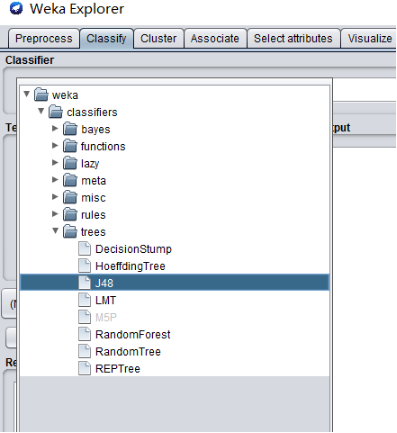Expand the rules folder
Viewport: 397px width, 433px height.
click(55, 214)
